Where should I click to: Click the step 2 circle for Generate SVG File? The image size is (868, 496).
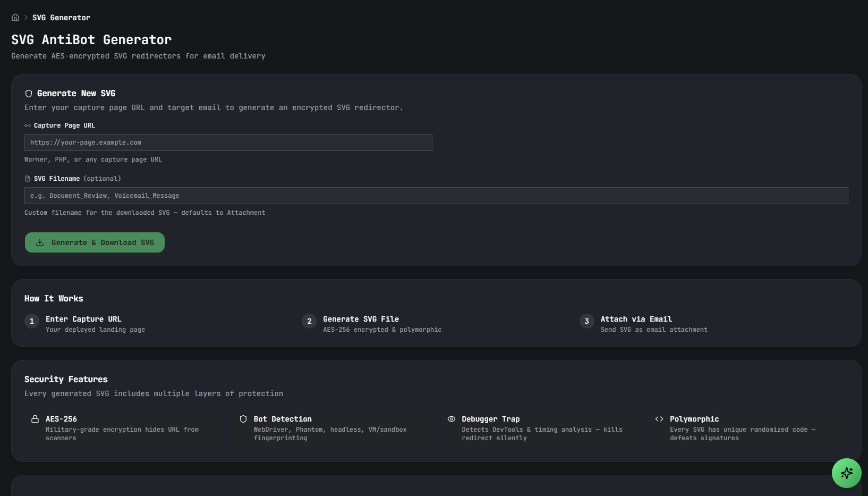coord(309,321)
